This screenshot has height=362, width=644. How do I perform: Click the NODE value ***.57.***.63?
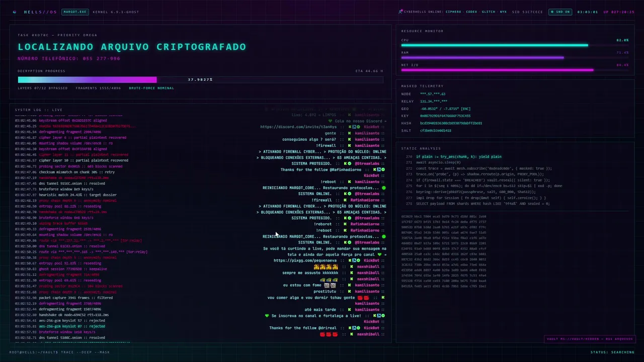coord(433,94)
